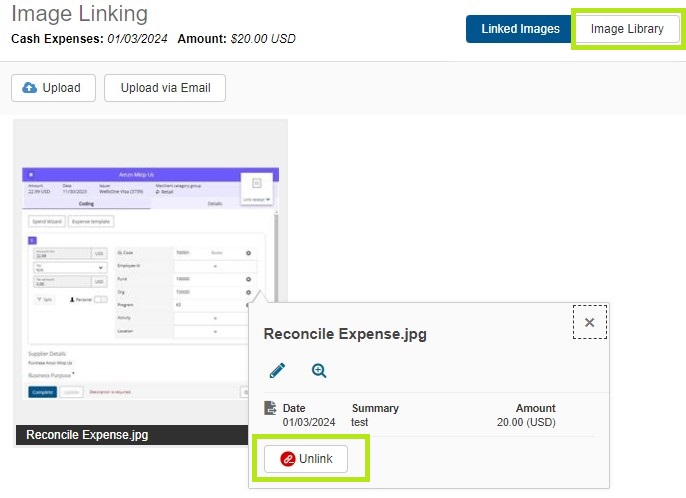Unlink the Reconcile Expense.jpg image
Image resolution: width=686 pixels, height=498 pixels.
tap(306, 458)
